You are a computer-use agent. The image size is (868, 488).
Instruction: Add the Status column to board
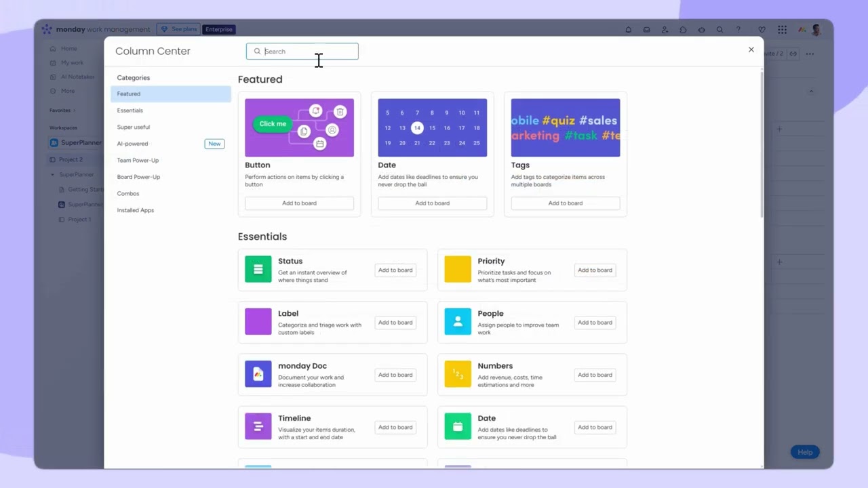coord(395,270)
